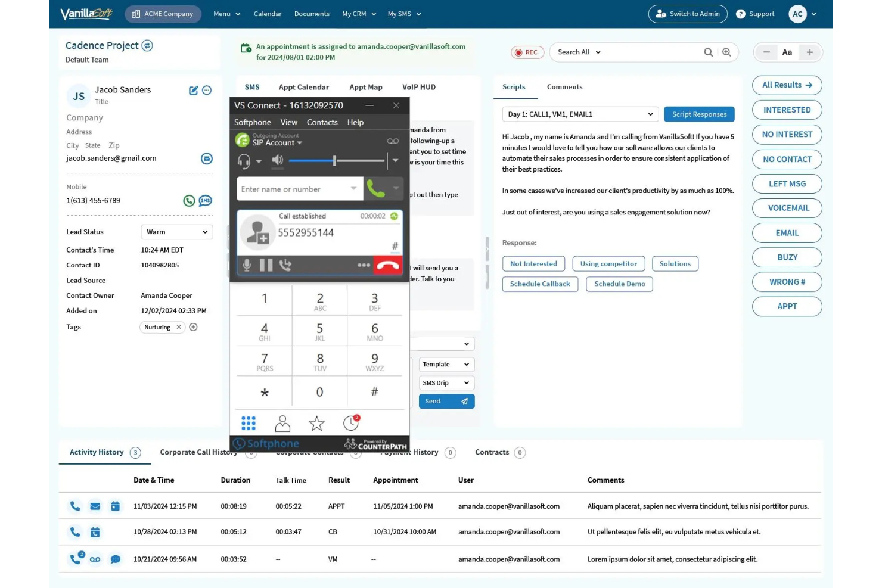Switch to the Appt Calendar tab
This screenshot has height=588, width=882.
click(x=304, y=87)
